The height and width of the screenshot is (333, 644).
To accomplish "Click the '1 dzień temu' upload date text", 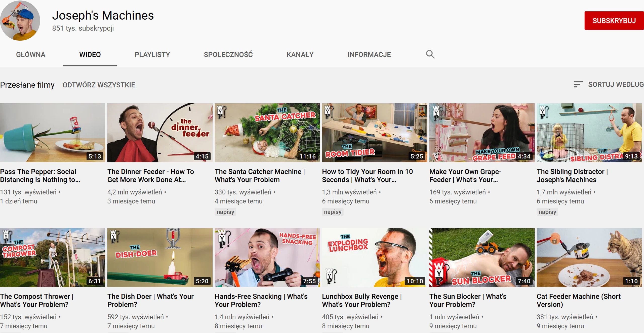I will (x=19, y=201).
